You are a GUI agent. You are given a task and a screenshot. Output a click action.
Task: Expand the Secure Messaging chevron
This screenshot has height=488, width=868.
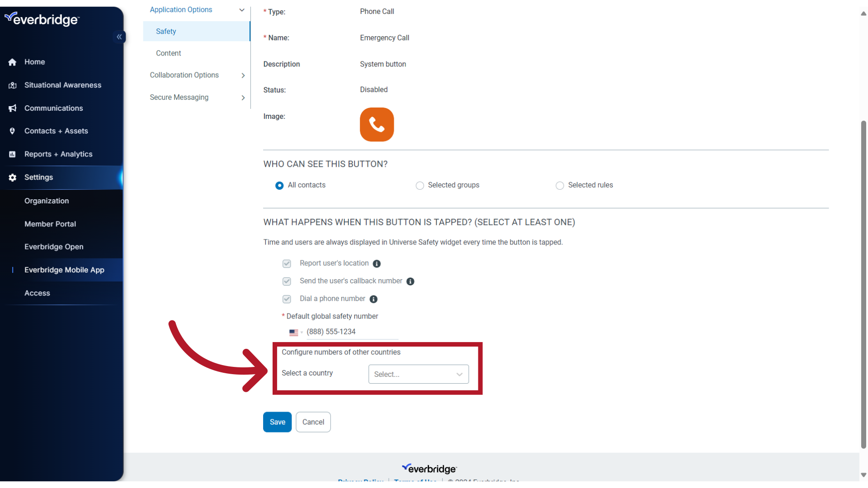(243, 98)
